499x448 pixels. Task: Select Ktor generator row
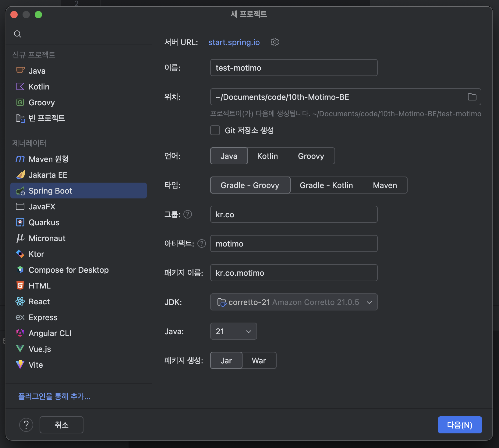tap(79, 254)
